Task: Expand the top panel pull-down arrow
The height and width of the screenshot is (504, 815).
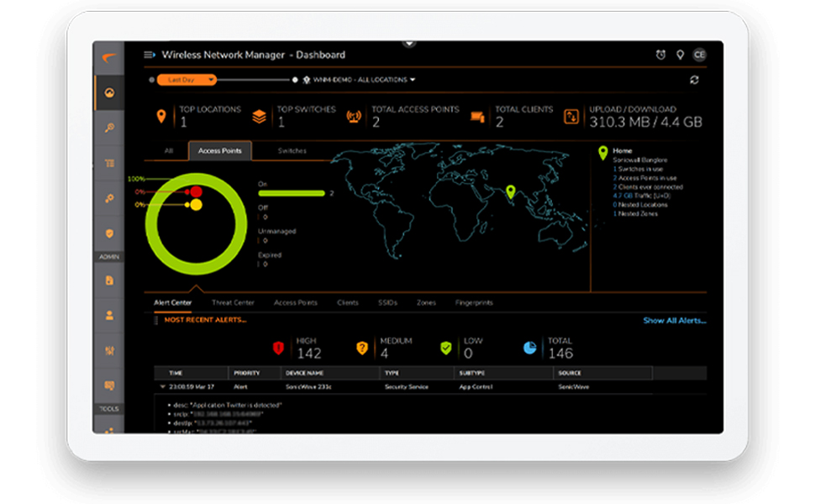Action: pyautogui.click(x=409, y=45)
